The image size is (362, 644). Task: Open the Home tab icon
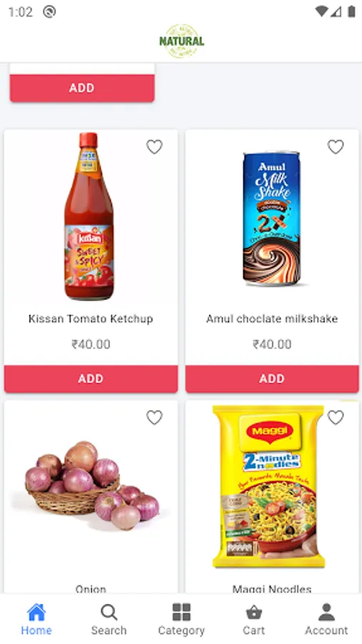pyautogui.click(x=36, y=612)
